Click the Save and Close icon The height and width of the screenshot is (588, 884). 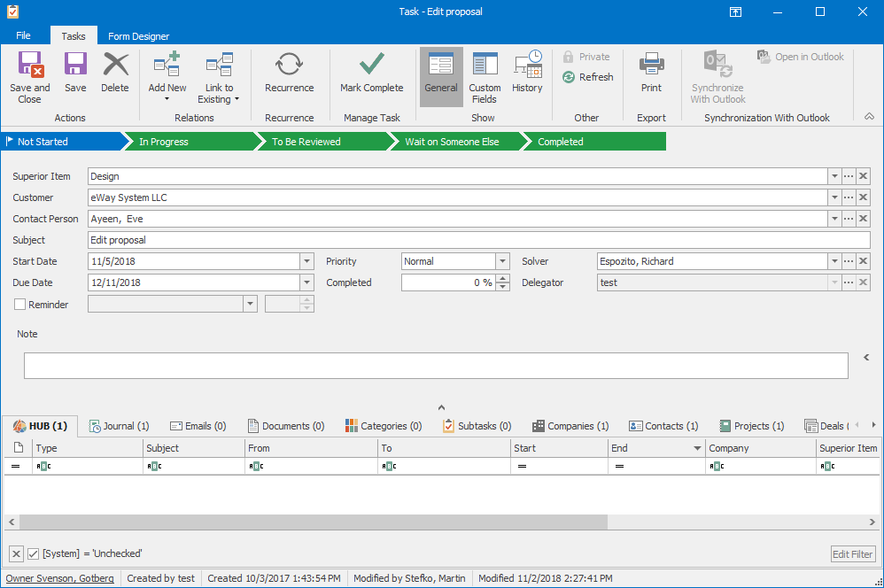(30, 64)
